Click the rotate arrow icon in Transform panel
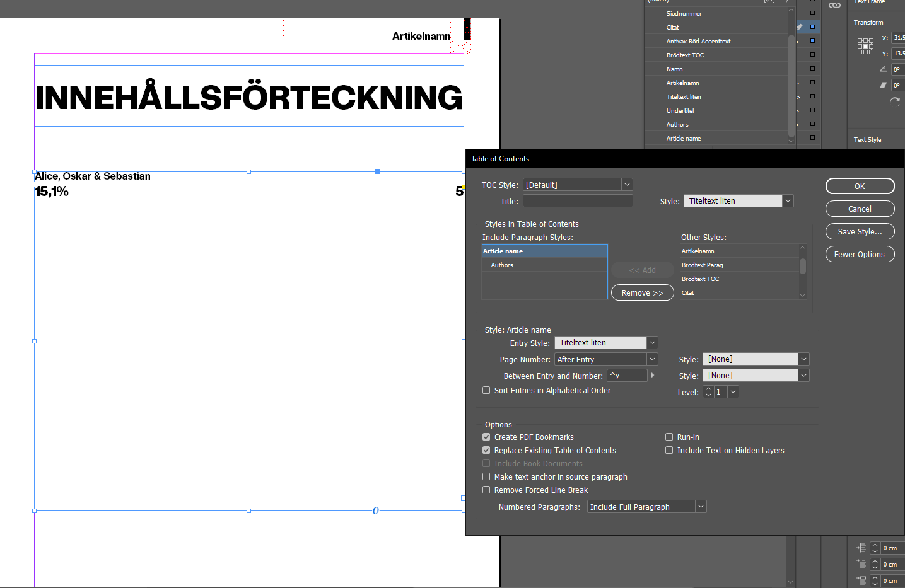 click(x=894, y=101)
